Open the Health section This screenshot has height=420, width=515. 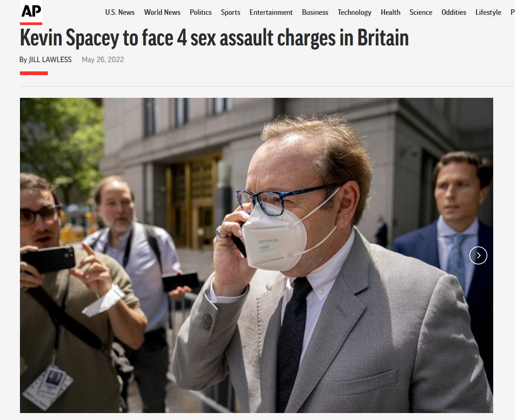tap(391, 13)
